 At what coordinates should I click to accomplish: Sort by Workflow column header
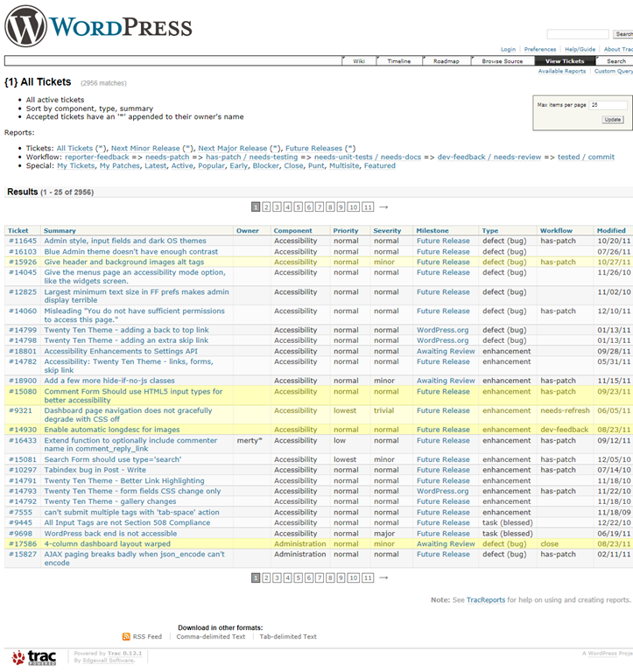tap(556, 231)
